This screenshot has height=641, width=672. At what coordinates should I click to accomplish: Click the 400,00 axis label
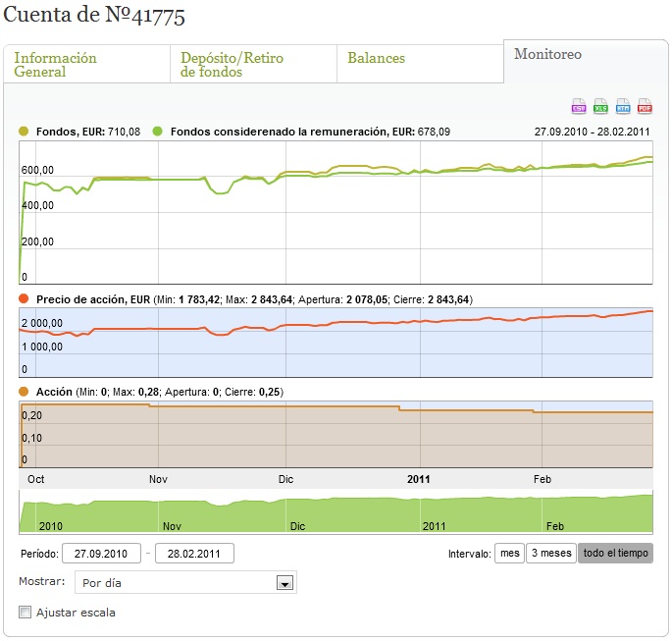37,205
